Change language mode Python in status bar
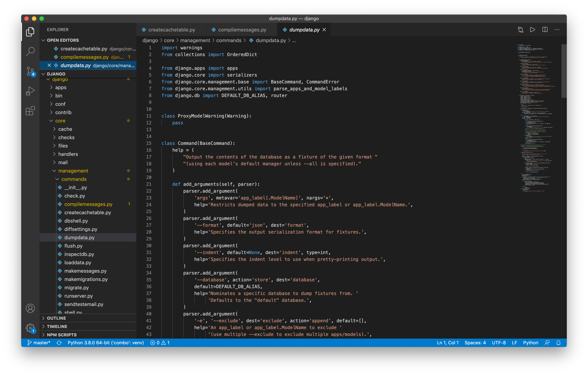Viewport: 588px width, 375px height. 530,343
